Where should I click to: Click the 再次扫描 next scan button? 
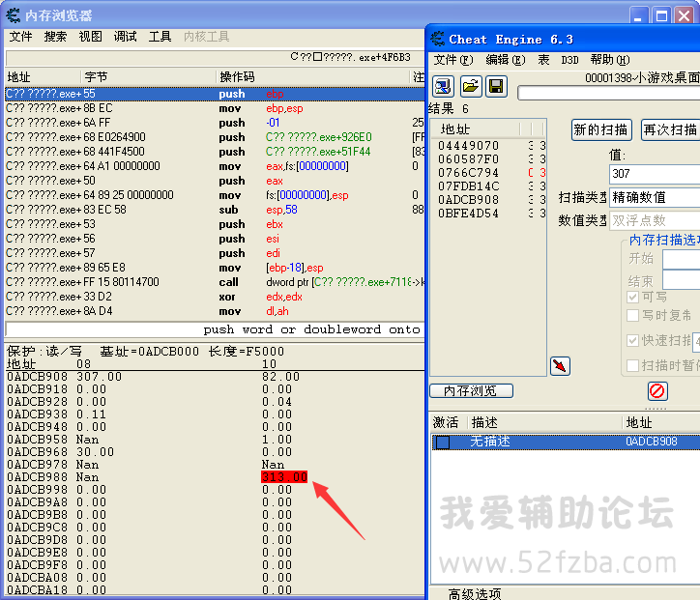[x=671, y=129]
